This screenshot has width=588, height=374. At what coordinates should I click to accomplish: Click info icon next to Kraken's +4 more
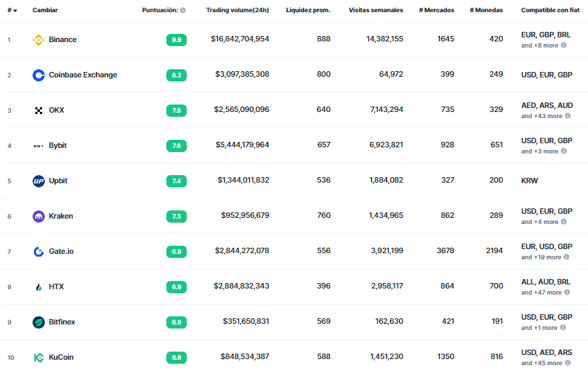tap(564, 222)
